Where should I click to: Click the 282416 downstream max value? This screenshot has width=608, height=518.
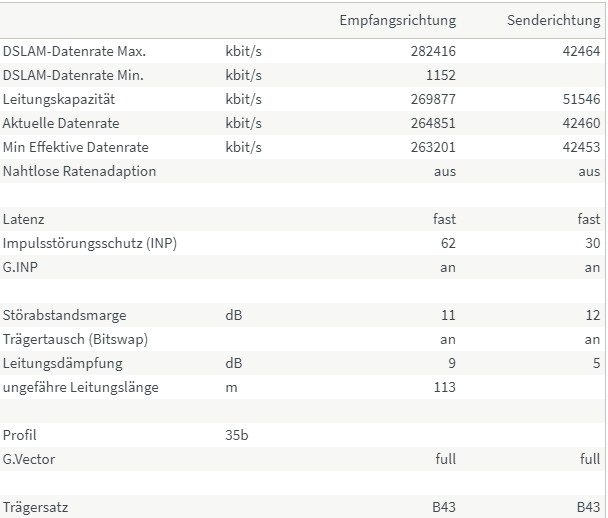(433, 51)
